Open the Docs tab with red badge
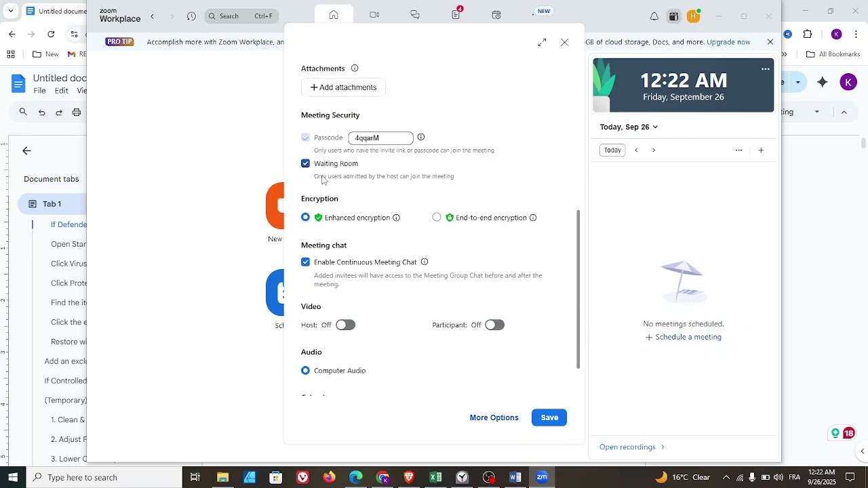The width and height of the screenshot is (868, 488). tap(456, 14)
